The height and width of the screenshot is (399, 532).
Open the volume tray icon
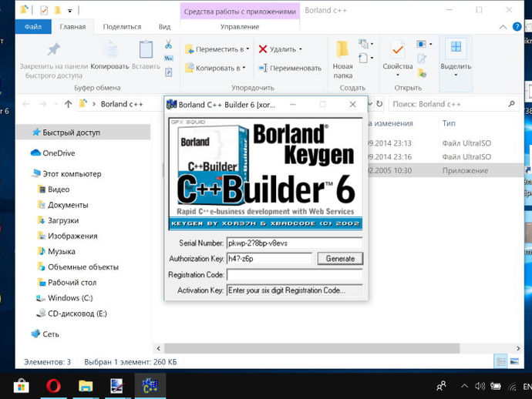(x=480, y=386)
